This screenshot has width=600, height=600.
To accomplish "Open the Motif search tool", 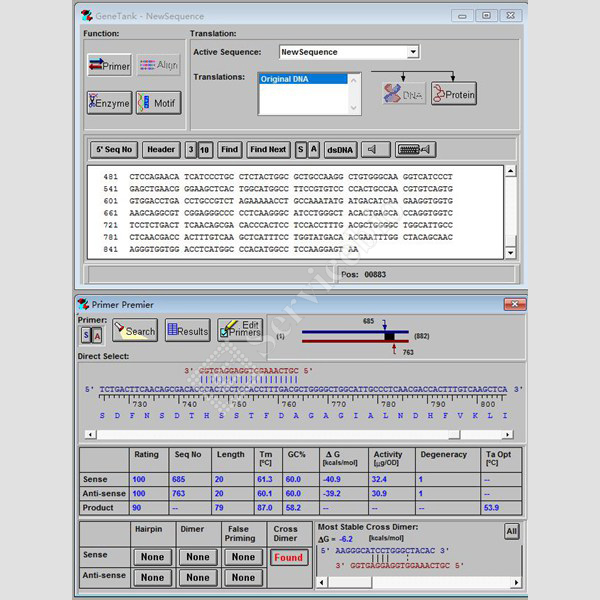I will point(158,102).
